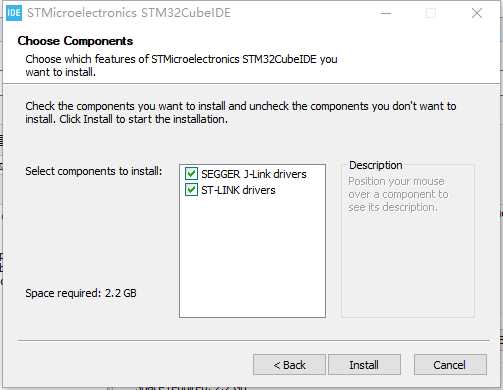Click the Position your mouse hint text
Screen dimensions: 503x390
click(398, 194)
